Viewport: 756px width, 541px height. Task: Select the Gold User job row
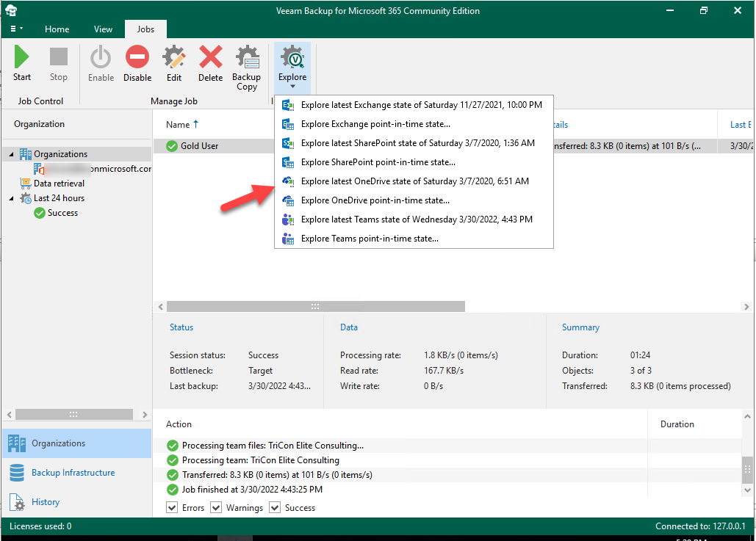pyautogui.click(x=200, y=146)
